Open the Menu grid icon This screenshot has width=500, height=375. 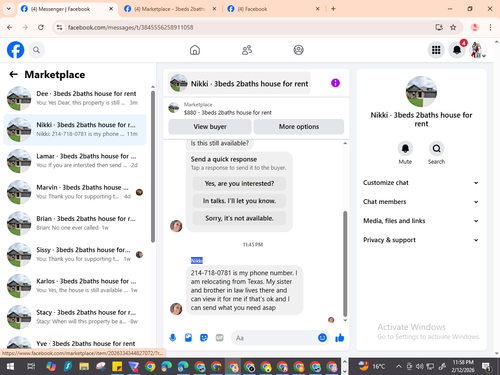pos(436,50)
